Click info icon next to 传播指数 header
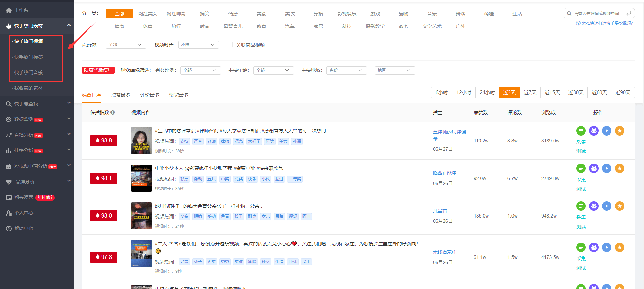This screenshot has width=644, height=289. click(x=113, y=112)
